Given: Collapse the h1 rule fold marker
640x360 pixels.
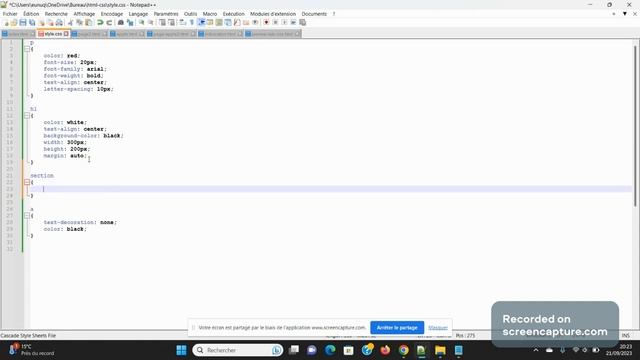Looking at the screenshot, I should [27, 116].
